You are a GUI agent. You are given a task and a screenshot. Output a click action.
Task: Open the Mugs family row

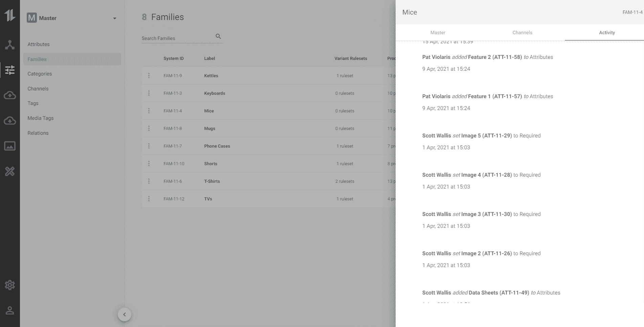pyautogui.click(x=269, y=128)
